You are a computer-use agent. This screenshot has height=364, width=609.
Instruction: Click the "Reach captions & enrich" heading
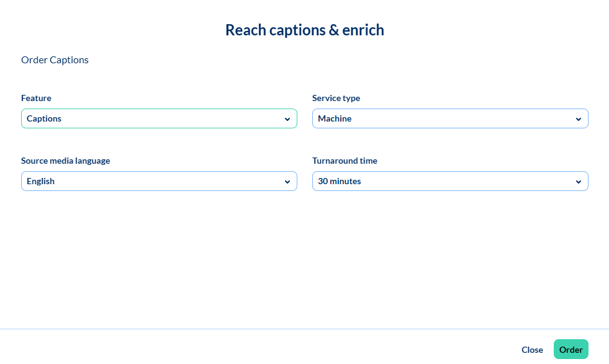pyautogui.click(x=304, y=30)
